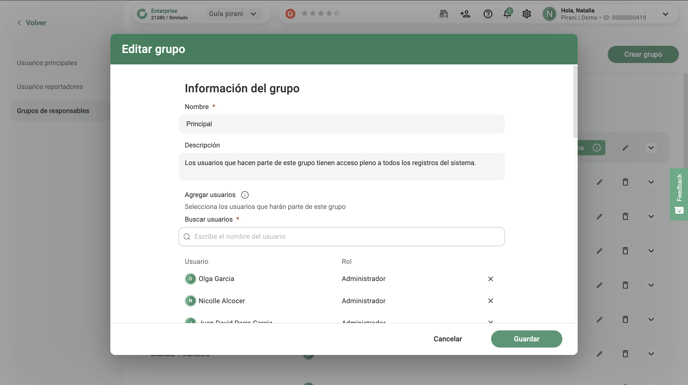Image resolution: width=688 pixels, height=385 pixels.
Task: Click the Enterprise plan usage icon
Action: tap(142, 14)
